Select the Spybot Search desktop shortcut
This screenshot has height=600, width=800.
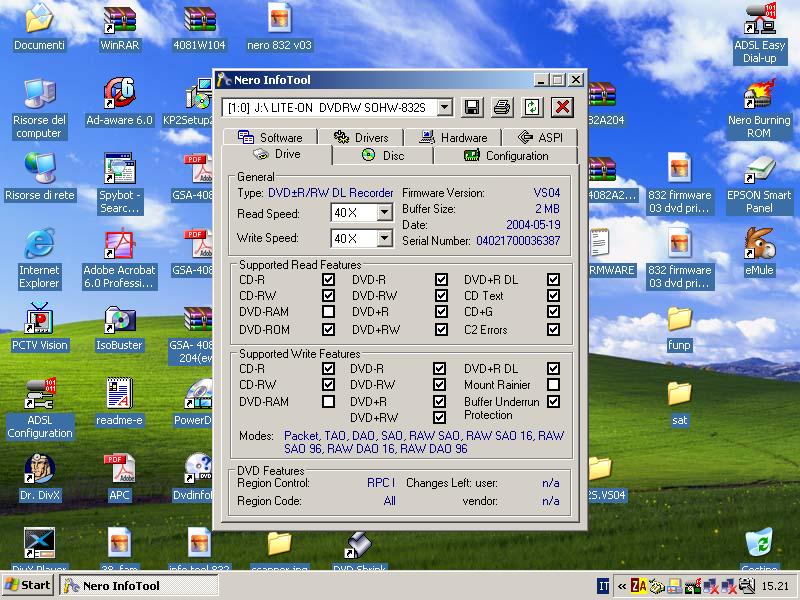119,183
